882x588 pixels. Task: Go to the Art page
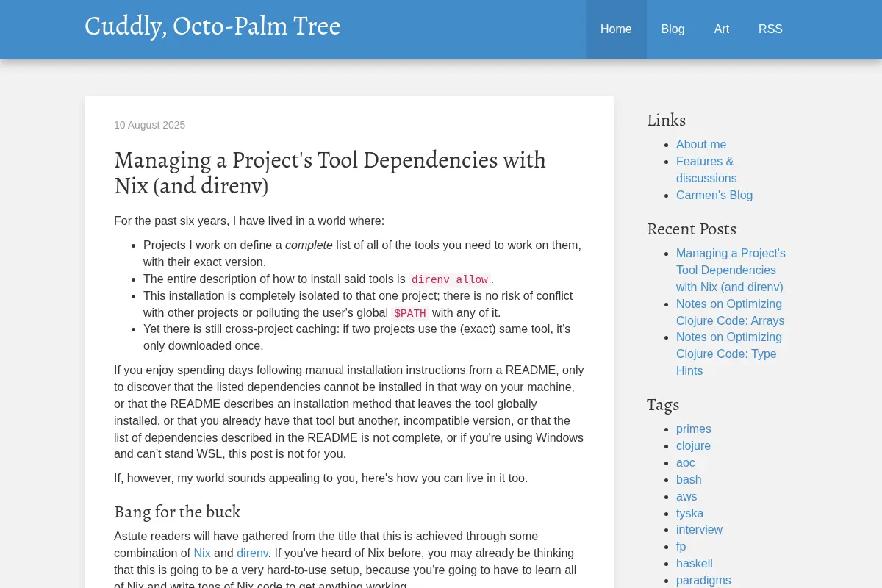tap(722, 29)
